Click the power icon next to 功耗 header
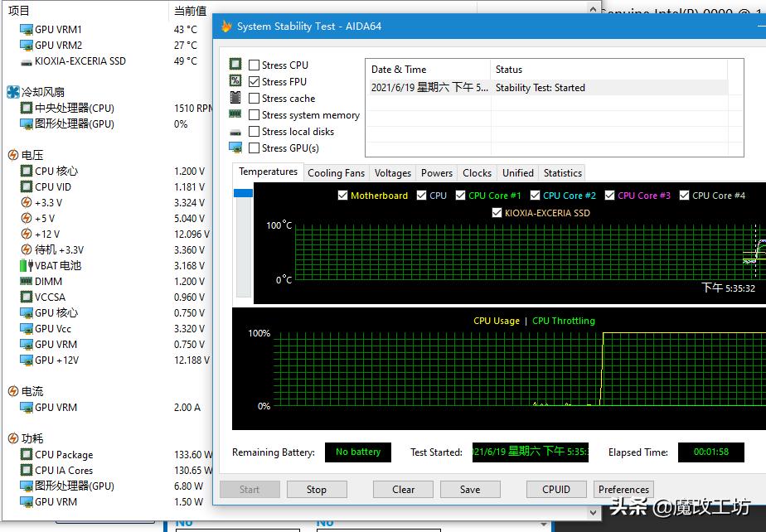766x532 pixels. click(13, 438)
